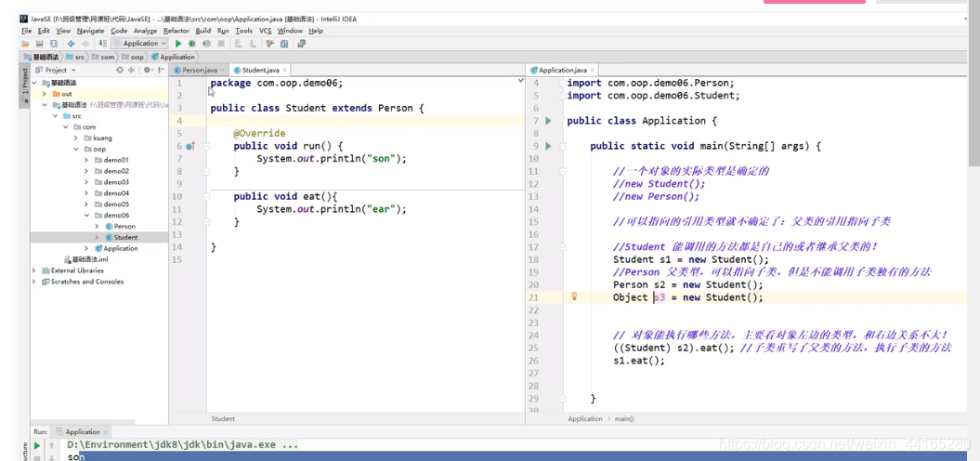This screenshot has height=461, width=980.
Task: Click the Back navigation arrow icon
Action: point(71,44)
